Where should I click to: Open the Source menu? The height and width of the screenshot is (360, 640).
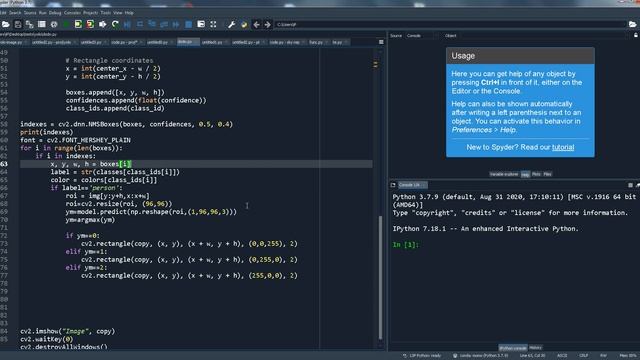tap(30, 13)
